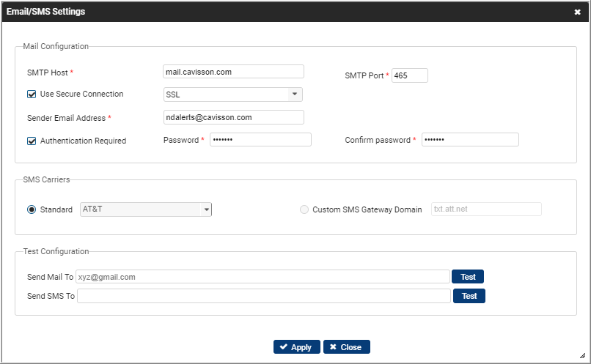Uncheck the Use Secure Connection checkbox

pyautogui.click(x=32, y=94)
